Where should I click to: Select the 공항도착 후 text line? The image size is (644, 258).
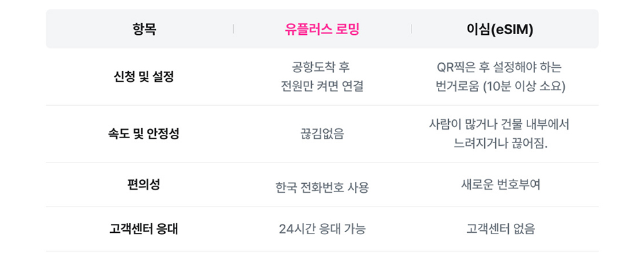click(322, 67)
